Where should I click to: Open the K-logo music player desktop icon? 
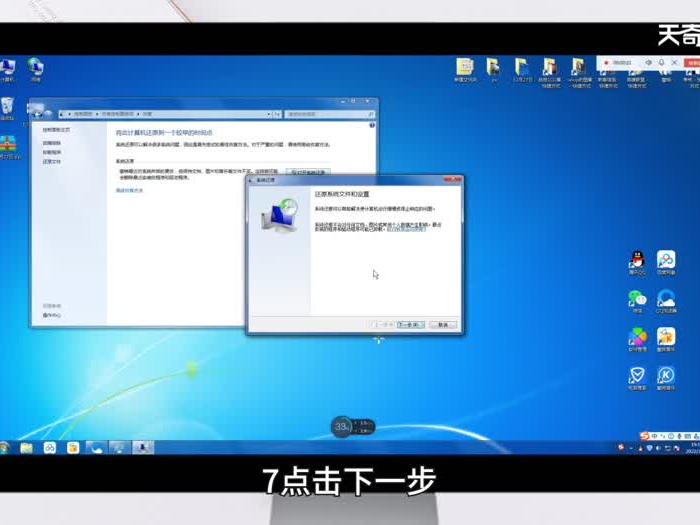pyautogui.click(x=666, y=379)
